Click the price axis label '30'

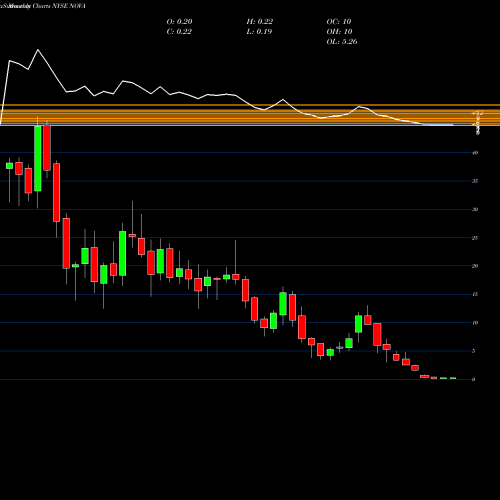(475, 210)
